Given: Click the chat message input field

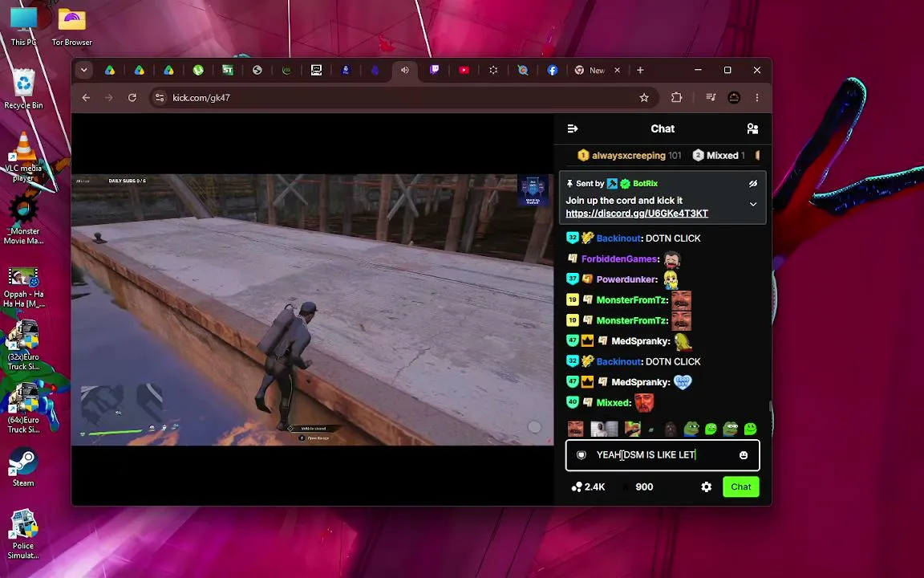Looking at the screenshot, I should point(663,454).
